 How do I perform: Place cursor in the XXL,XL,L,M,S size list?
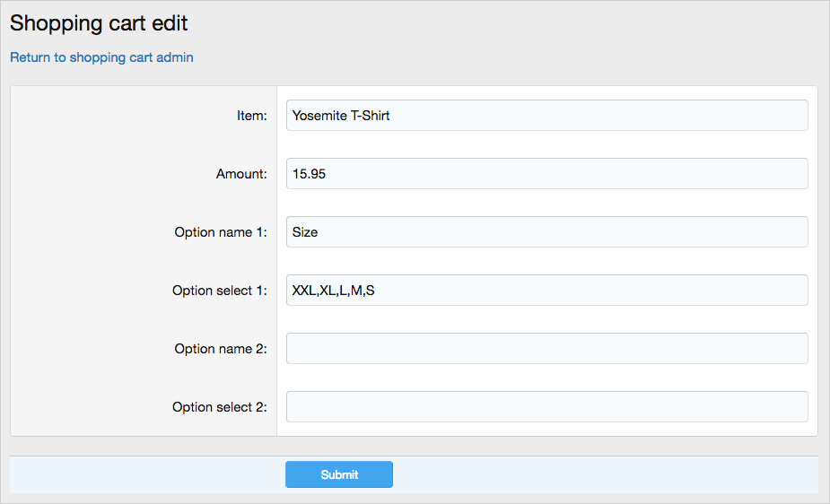point(333,291)
